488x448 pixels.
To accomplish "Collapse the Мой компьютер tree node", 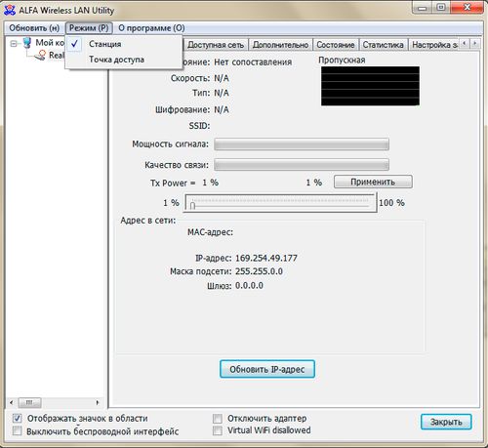I will tap(14, 43).
